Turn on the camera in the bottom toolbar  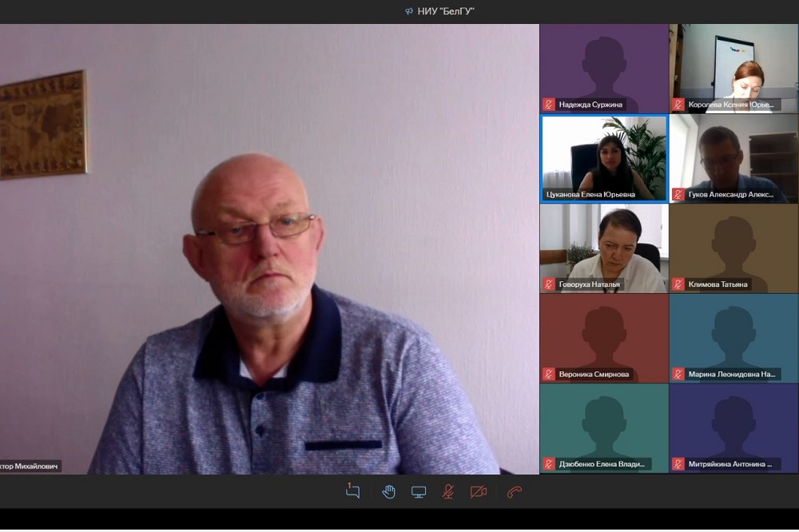point(479,491)
